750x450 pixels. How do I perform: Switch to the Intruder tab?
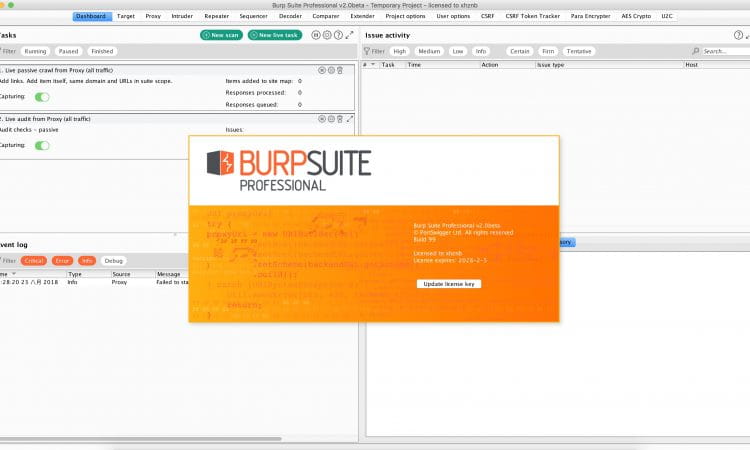pos(182,16)
